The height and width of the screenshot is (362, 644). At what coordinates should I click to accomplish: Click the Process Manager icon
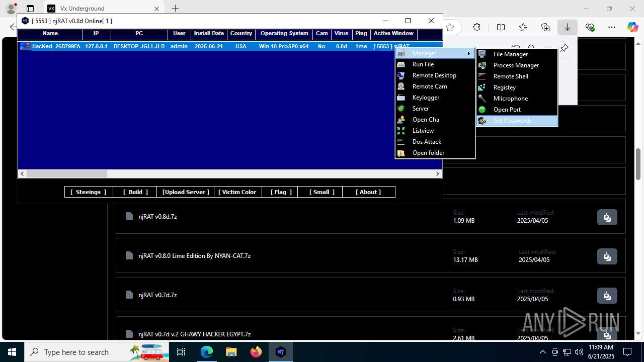click(482, 65)
